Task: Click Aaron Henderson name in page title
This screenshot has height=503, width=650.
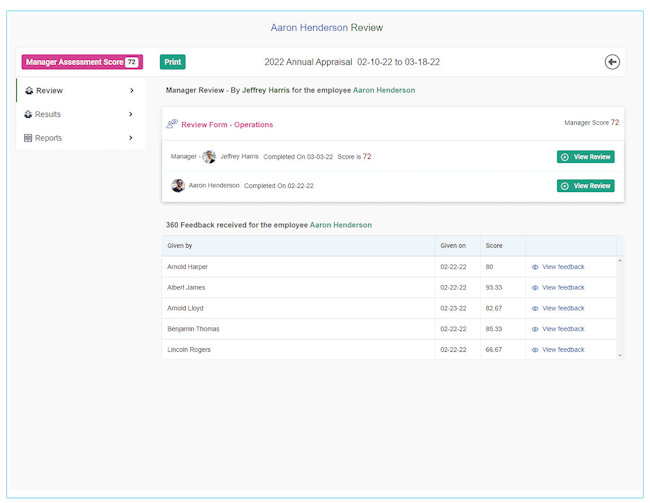Action: [x=309, y=27]
